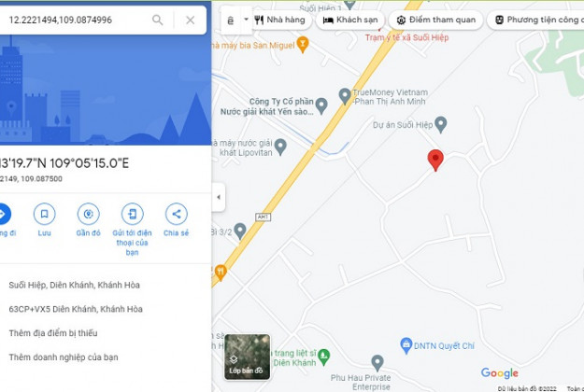This screenshot has width=584, height=392.
Task: Click Dự án Suối Hiệp map pin
Action: tap(441, 124)
